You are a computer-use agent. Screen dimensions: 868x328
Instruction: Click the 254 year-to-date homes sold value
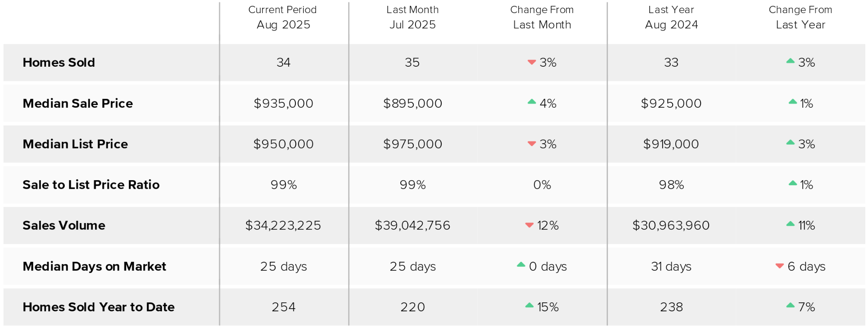point(284,307)
